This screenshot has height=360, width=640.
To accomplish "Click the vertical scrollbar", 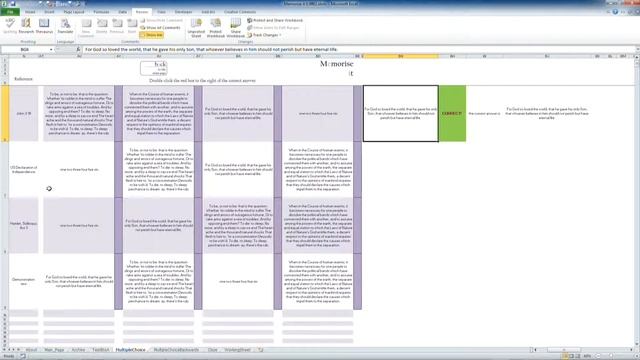I will [637, 202].
